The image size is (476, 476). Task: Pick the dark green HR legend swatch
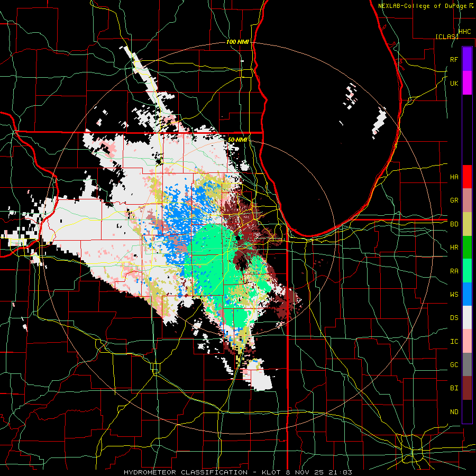coord(467,247)
